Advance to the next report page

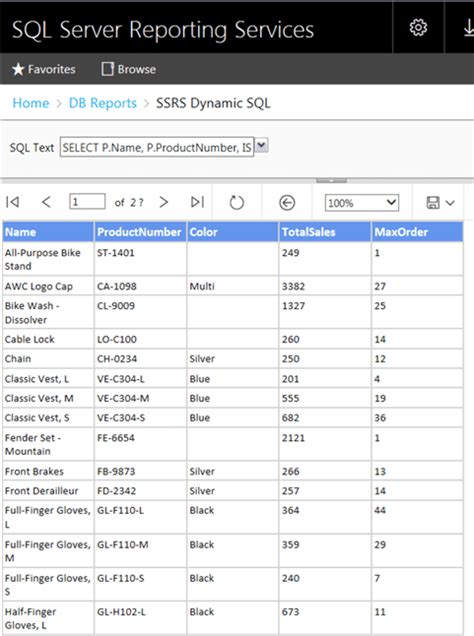[163, 202]
